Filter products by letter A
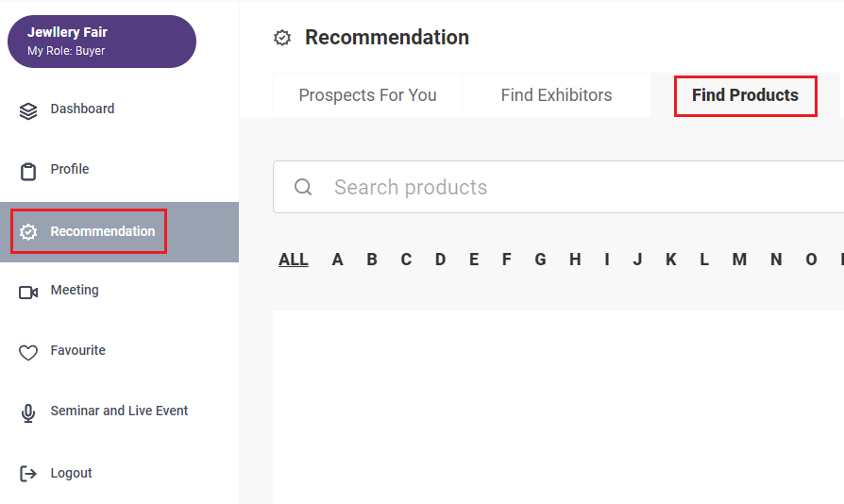 point(337,260)
